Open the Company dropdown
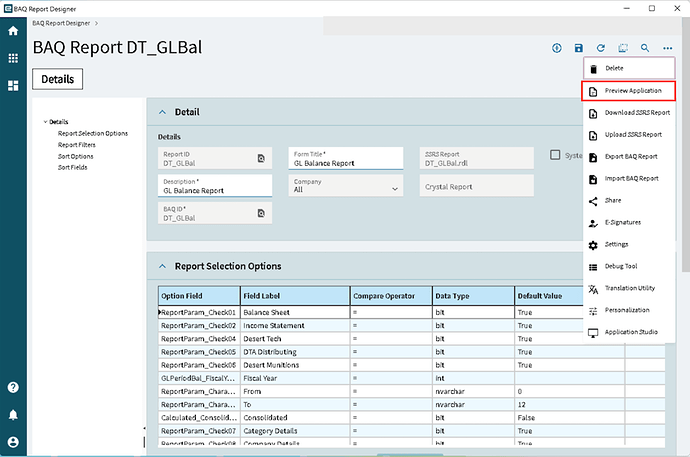 point(345,186)
